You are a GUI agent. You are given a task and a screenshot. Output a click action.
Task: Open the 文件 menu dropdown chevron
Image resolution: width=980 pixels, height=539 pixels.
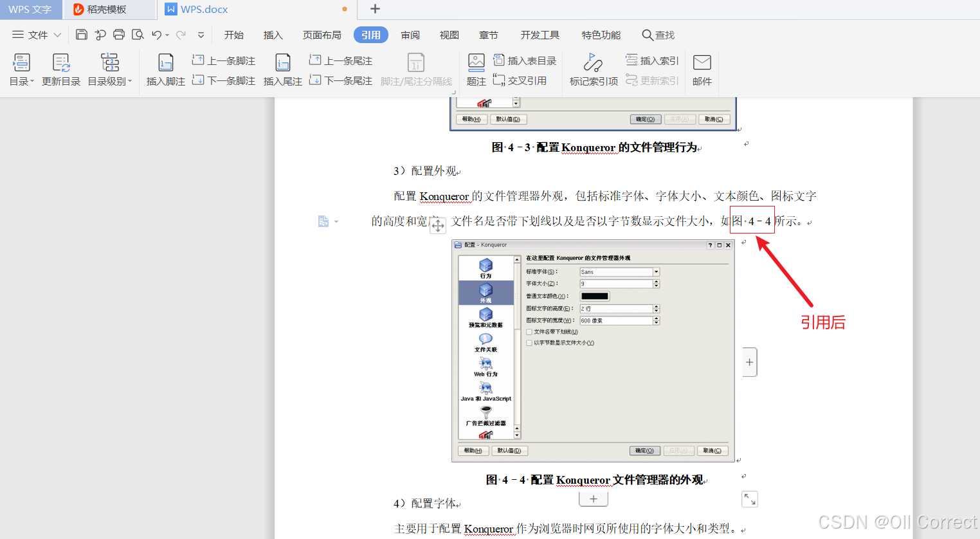click(57, 35)
